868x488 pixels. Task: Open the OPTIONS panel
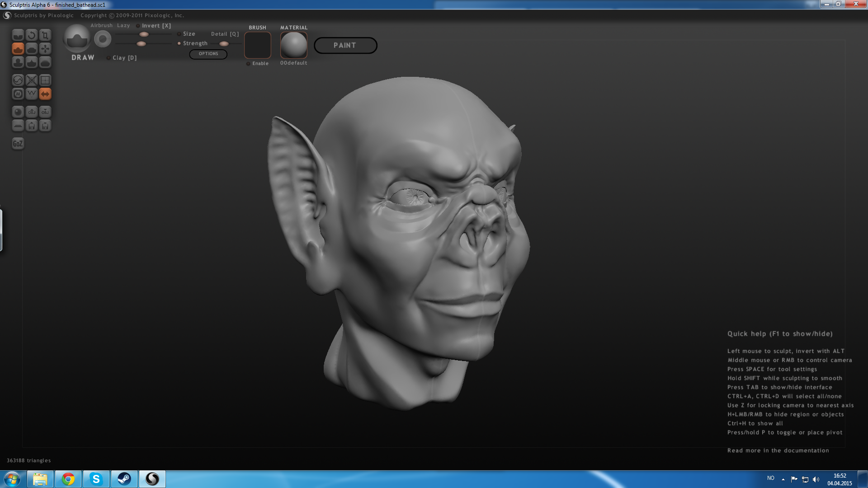pyautogui.click(x=208, y=54)
